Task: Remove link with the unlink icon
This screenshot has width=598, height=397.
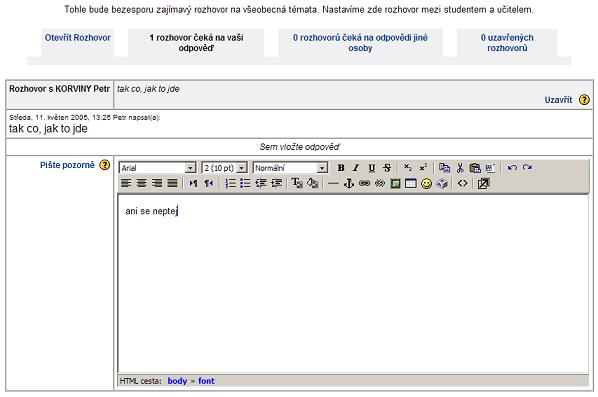Action: point(380,183)
